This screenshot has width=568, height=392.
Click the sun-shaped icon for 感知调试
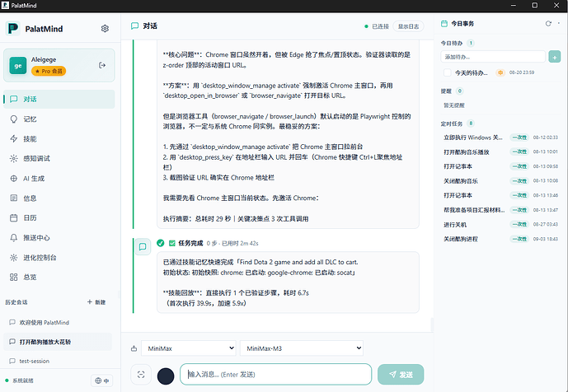[14, 159]
